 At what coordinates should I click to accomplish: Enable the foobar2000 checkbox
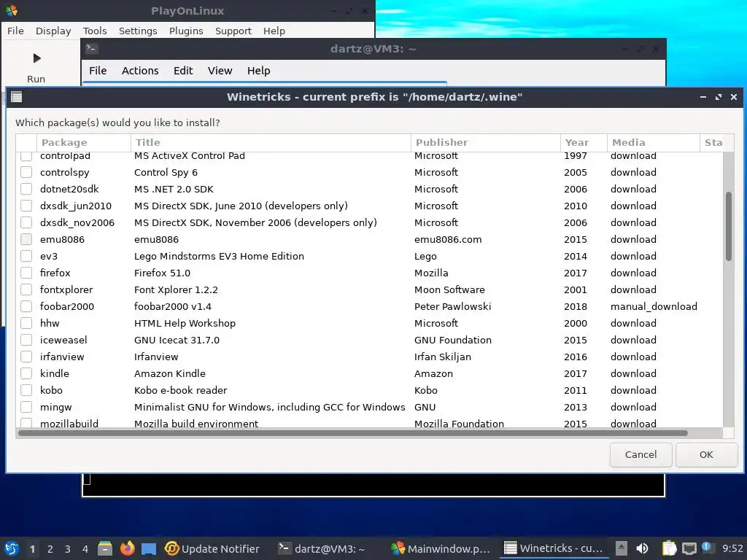pos(26,306)
